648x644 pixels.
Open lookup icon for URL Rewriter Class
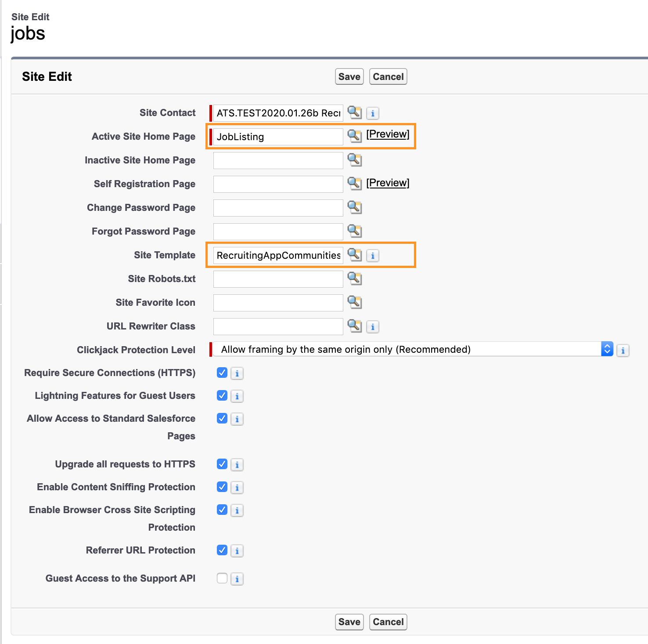355,326
